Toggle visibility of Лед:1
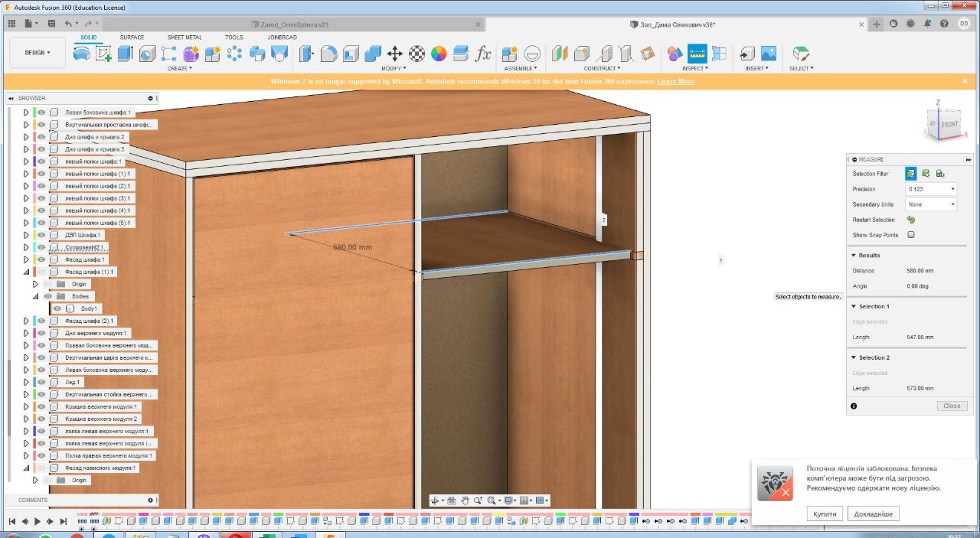This screenshot has width=980, height=538. point(41,382)
